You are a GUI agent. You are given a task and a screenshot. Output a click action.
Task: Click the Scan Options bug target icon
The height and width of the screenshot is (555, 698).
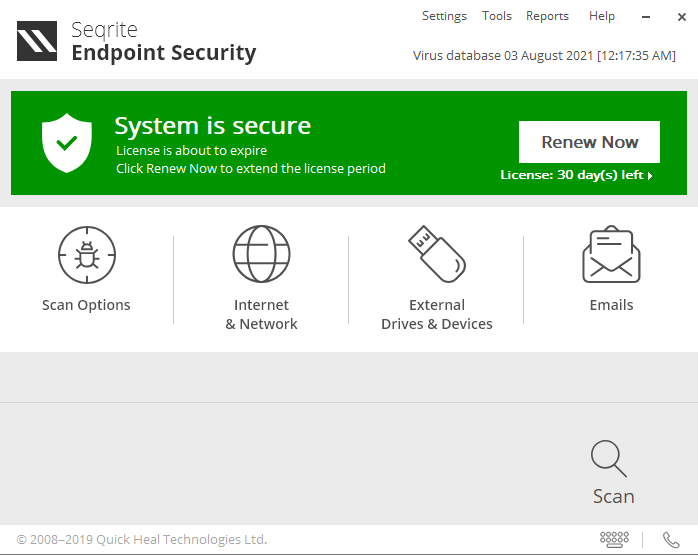coord(87,255)
